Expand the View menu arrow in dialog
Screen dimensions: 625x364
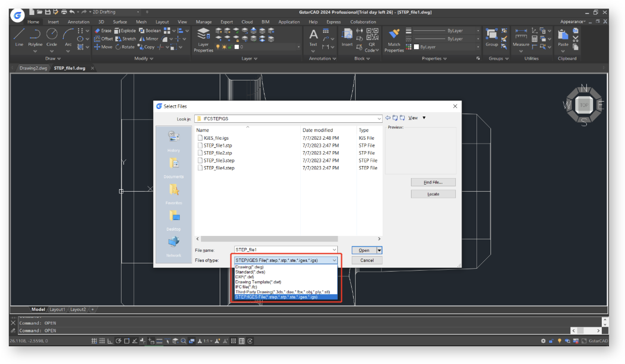click(x=424, y=118)
